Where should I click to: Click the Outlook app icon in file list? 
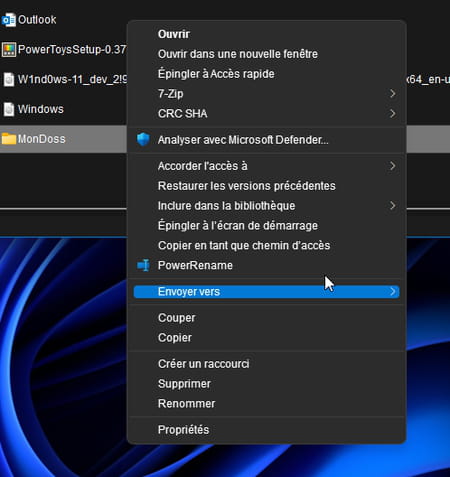click(9, 20)
